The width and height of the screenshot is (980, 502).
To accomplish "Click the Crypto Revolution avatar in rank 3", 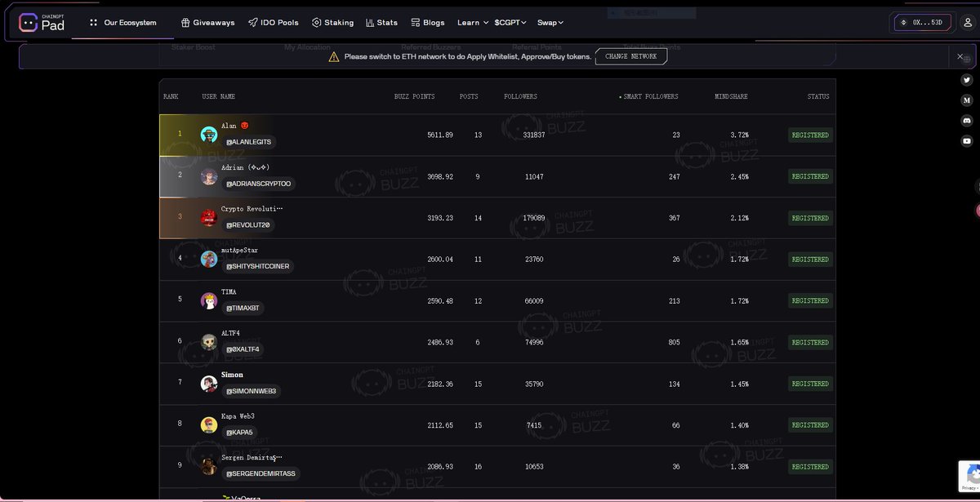I will pos(209,218).
